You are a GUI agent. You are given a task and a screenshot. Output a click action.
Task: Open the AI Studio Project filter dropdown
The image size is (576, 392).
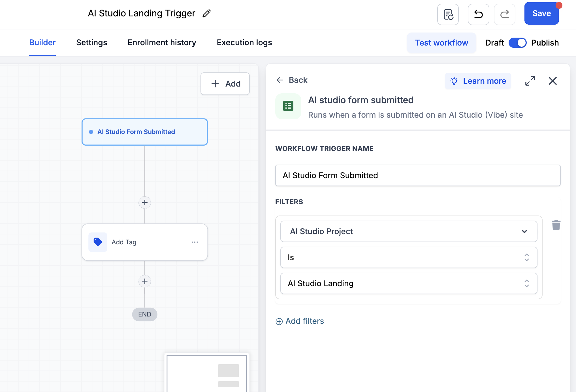(409, 231)
